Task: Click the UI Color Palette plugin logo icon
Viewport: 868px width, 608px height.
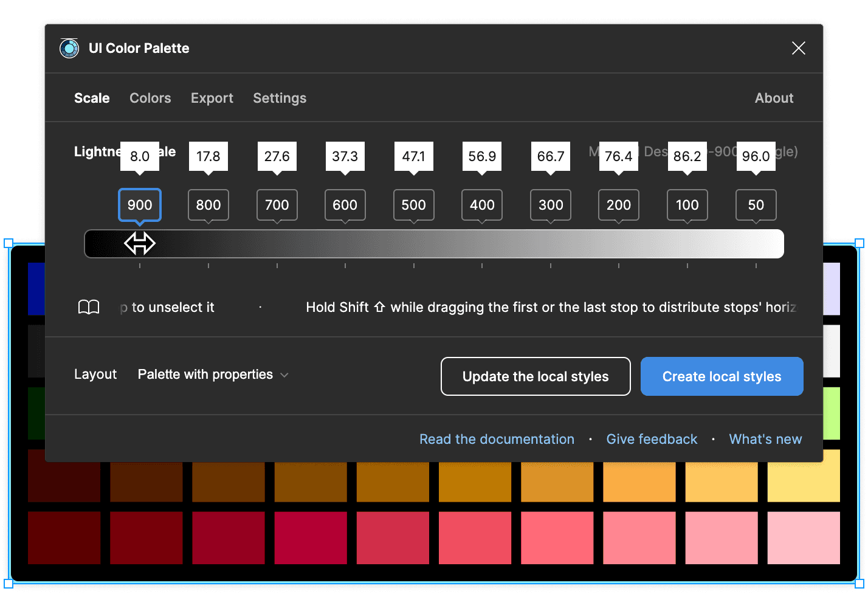Action: click(x=69, y=48)
